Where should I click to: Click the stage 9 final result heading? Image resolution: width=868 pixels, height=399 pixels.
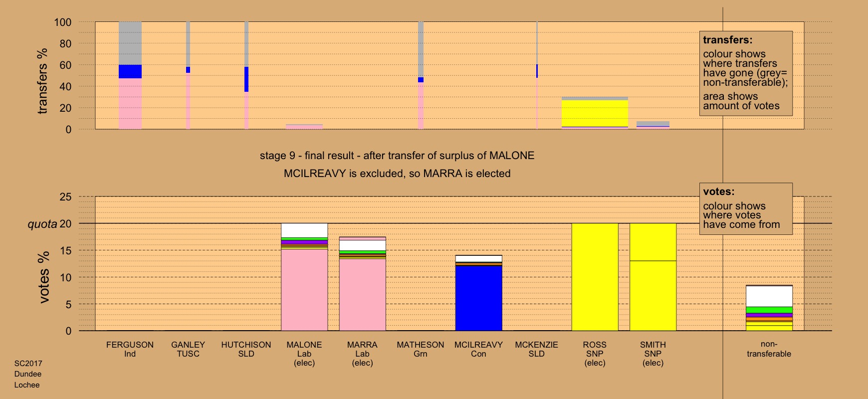click(397, 156)
